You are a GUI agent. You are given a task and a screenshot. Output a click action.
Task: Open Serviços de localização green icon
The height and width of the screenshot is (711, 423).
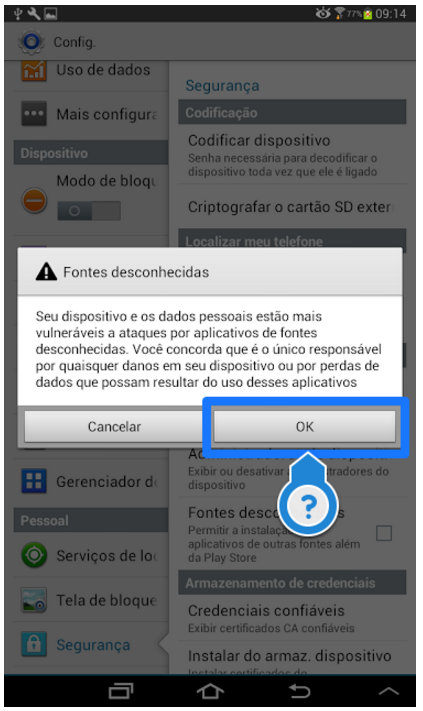(x=34, y=555)
